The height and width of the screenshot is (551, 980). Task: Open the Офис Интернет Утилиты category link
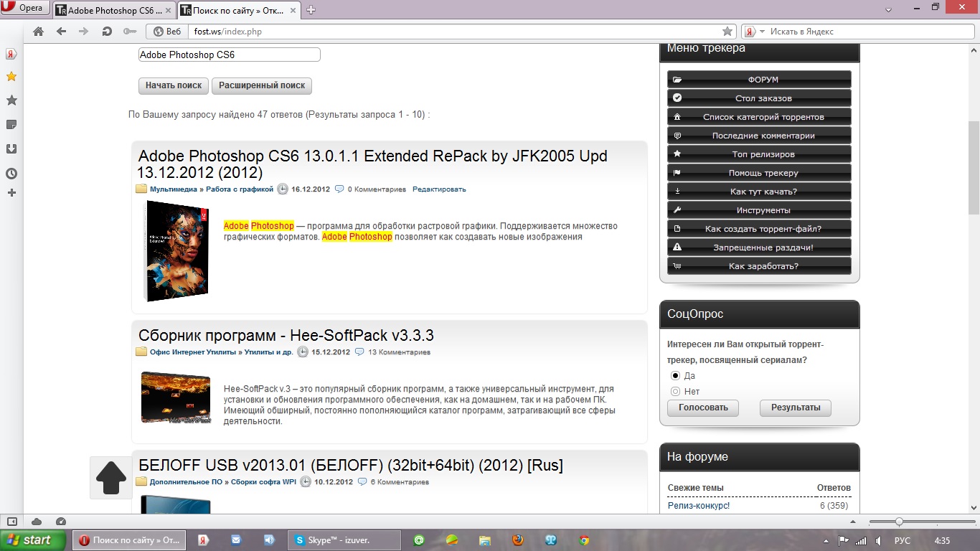tap(192, 352)
